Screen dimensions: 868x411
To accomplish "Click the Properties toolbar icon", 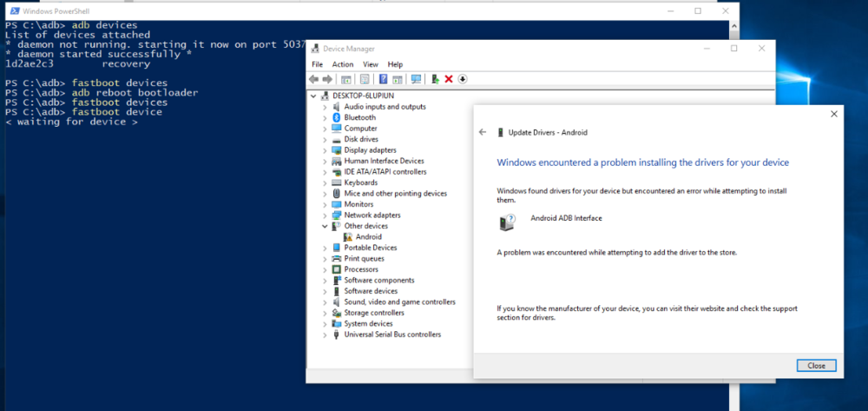I will click(x=365, y=79).
